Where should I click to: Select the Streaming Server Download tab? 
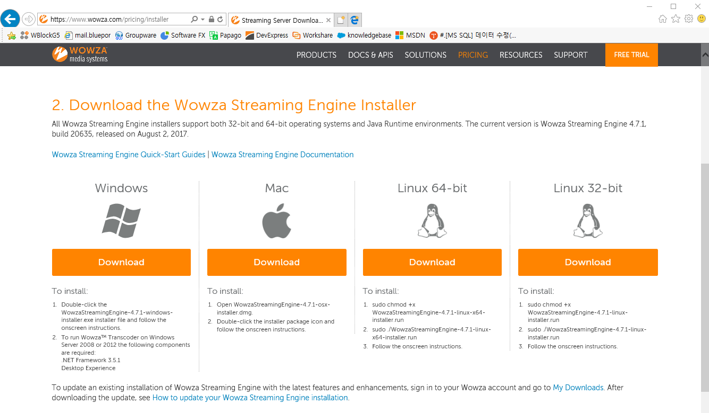point(281,20)
